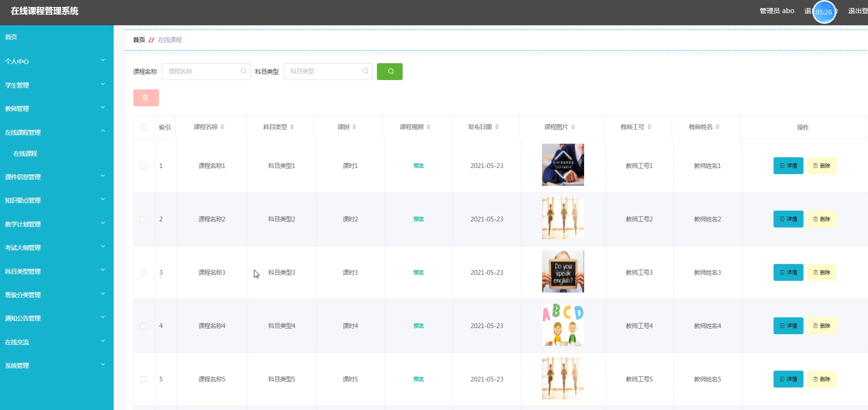Click the green search magnifier button
Image resolution: width=868 pixels, height=410 pixels.
[x=390, y=72]
